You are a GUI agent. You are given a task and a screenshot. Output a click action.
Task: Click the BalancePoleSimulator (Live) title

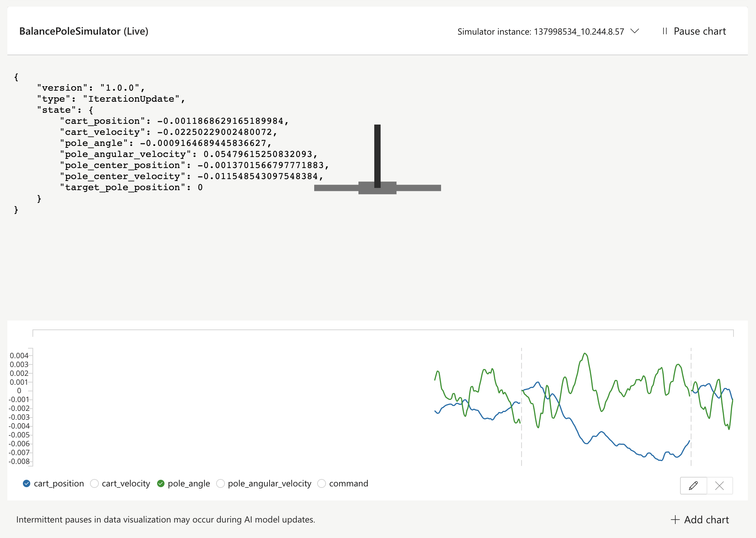click(84, 31)
